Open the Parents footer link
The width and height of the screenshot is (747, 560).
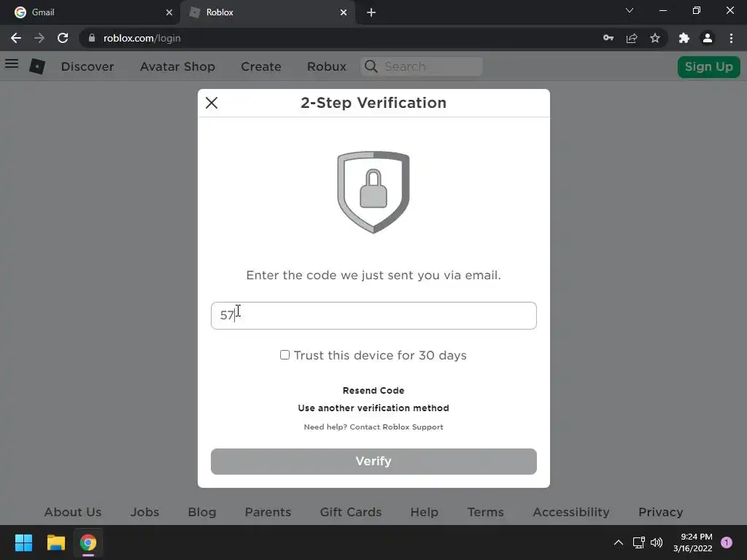(268, 512)
